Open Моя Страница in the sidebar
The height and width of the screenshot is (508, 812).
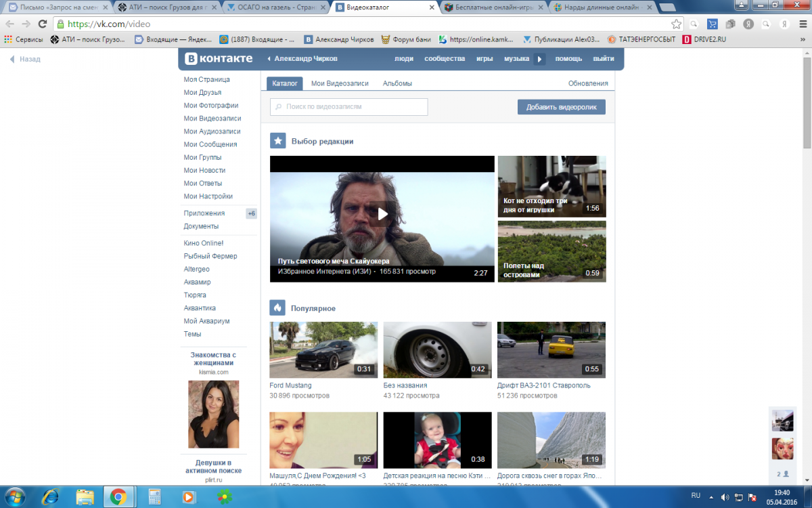tap(206, 79)
